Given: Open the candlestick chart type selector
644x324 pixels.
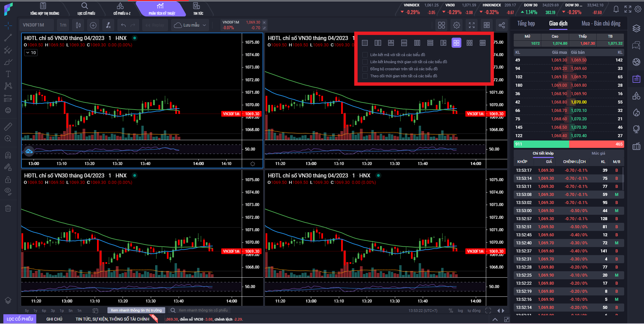Looking at the screenshot, I should point(78,25).
